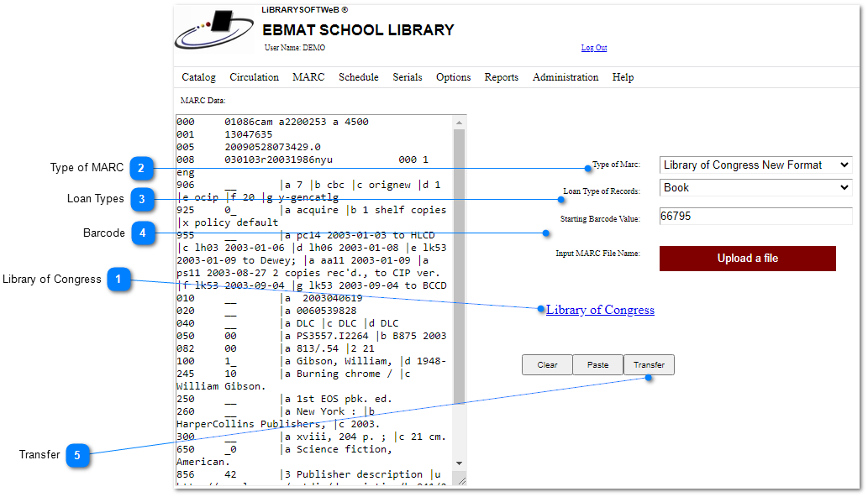868x497 pixels.
Task: Click numbered callout badge 2
Action: pyautogui.click(x=141, y=168)
